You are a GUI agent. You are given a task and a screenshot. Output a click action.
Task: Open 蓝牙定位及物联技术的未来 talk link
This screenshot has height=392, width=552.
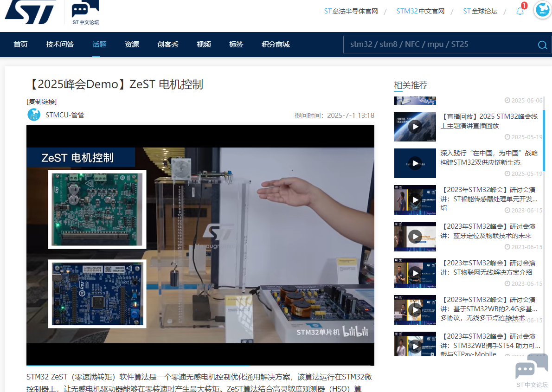488,231
